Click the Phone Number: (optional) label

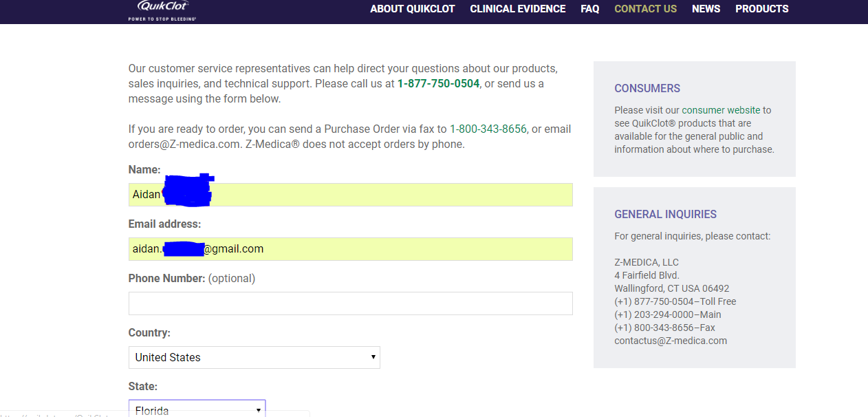pyautogui.click(x=192, y=279)
